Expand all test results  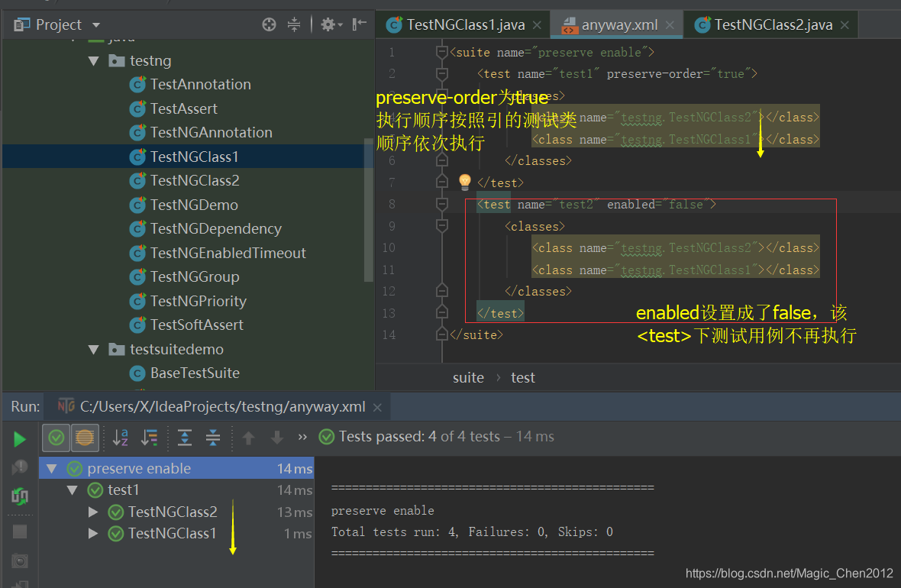(185, 438)
